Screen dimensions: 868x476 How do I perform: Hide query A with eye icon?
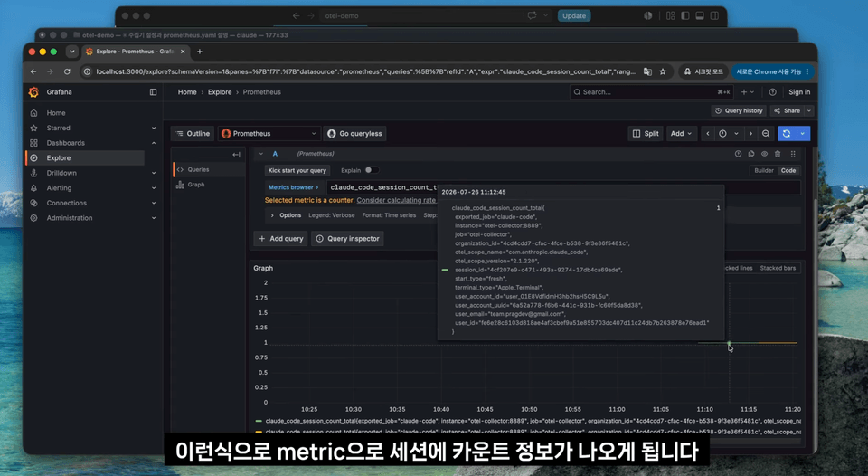pos(765,154)
